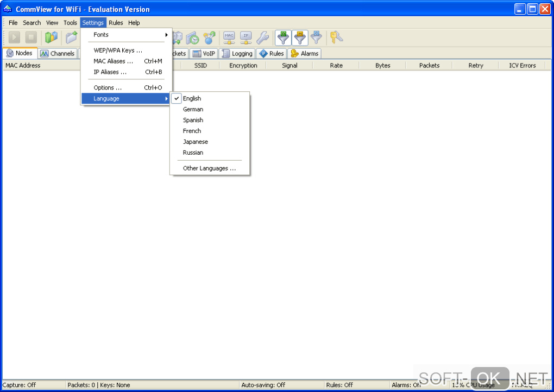The image size is (554, 392).
Task: Sort by ICV Errors column header
Action: (x=522, y=65)
